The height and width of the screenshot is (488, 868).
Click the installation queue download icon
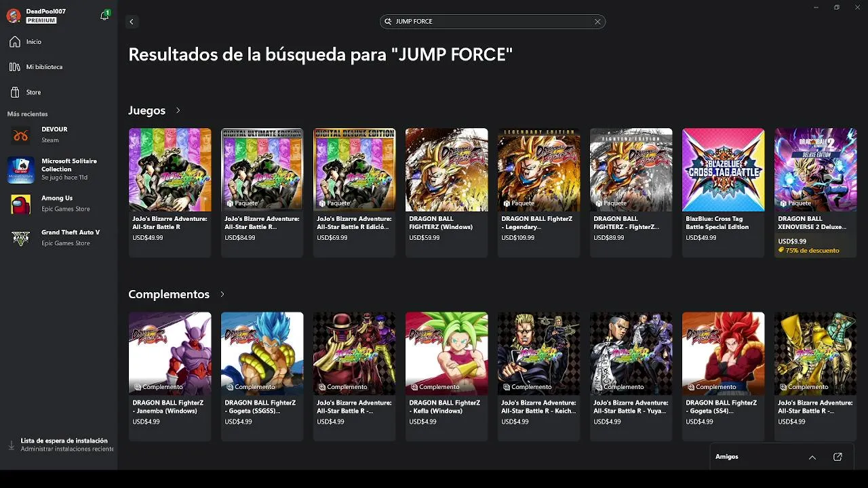tap(11, 445)
